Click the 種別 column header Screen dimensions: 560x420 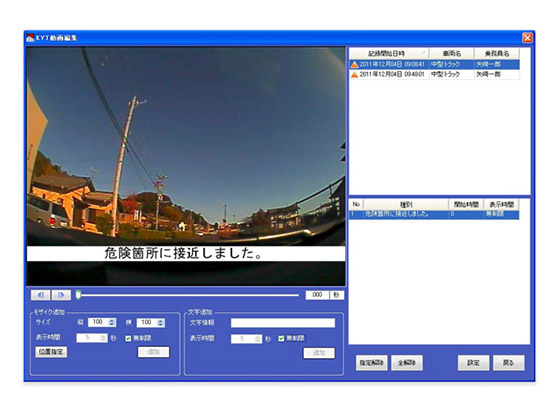click(406, 205)
